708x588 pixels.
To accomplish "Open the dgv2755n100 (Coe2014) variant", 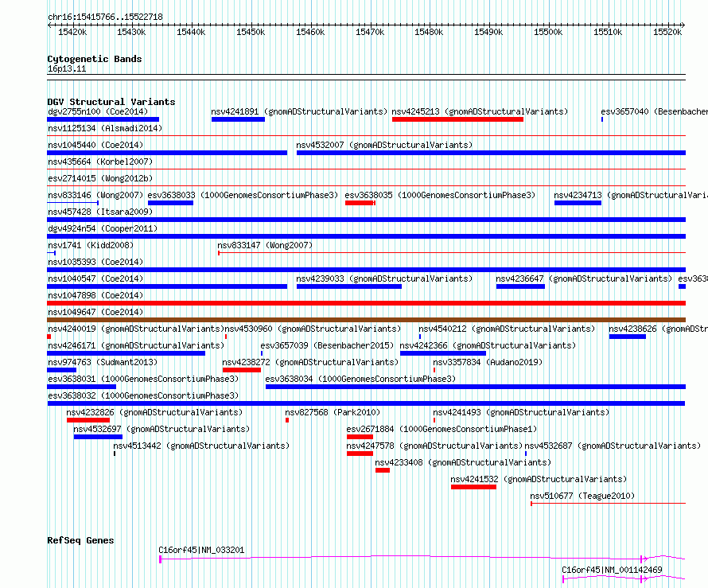I will point(98,111).
